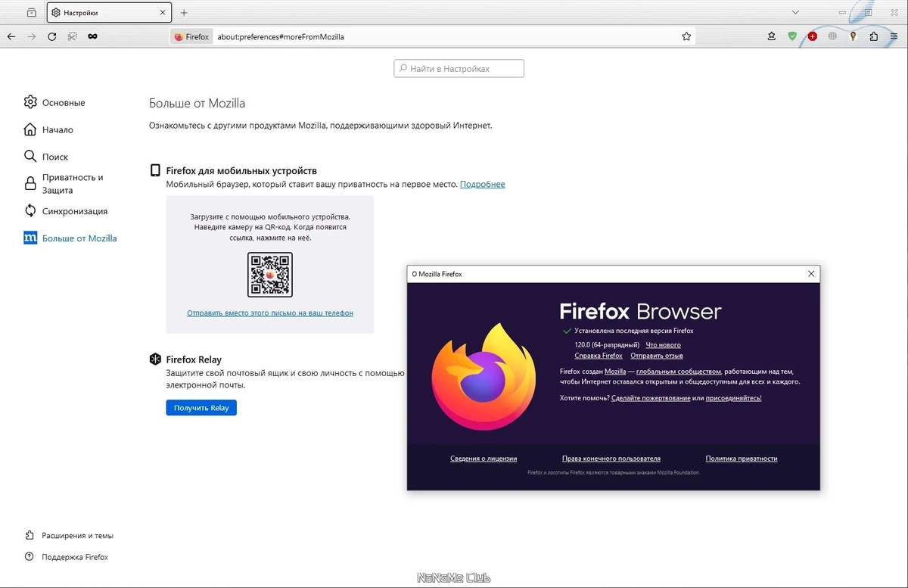This screenshot has height=588, width=908.
Task: Click the gray globe extension icon
Action: click(x=832, y=36)
